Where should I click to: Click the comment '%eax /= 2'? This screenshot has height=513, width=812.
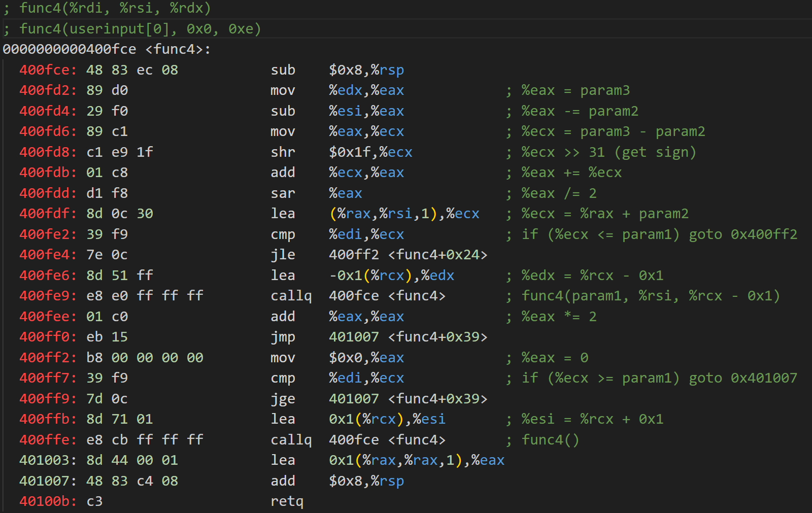pos(559,193)
